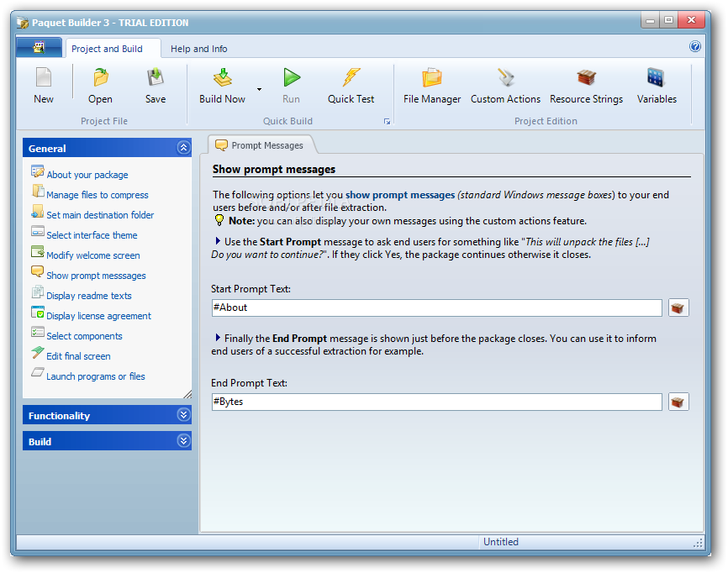Click the prompt messages speech bubble icon

click(38, 271)
